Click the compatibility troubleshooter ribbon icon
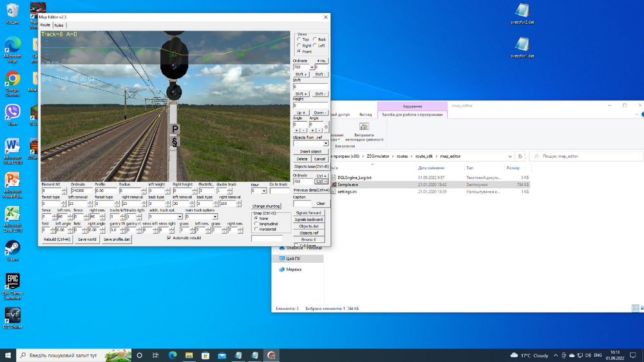 pos(364,127)
